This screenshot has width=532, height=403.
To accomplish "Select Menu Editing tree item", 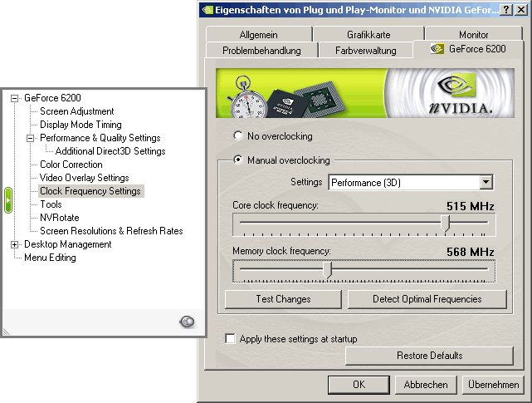I will click(x=51, y=258).
